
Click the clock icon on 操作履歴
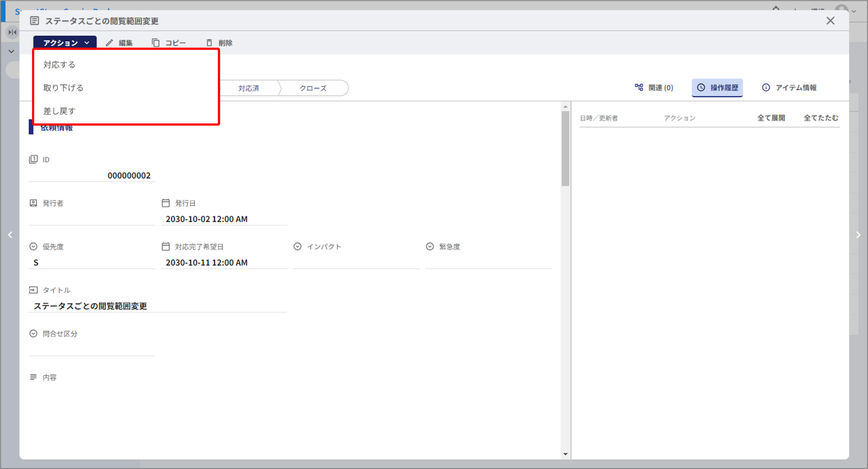[701, 87]
